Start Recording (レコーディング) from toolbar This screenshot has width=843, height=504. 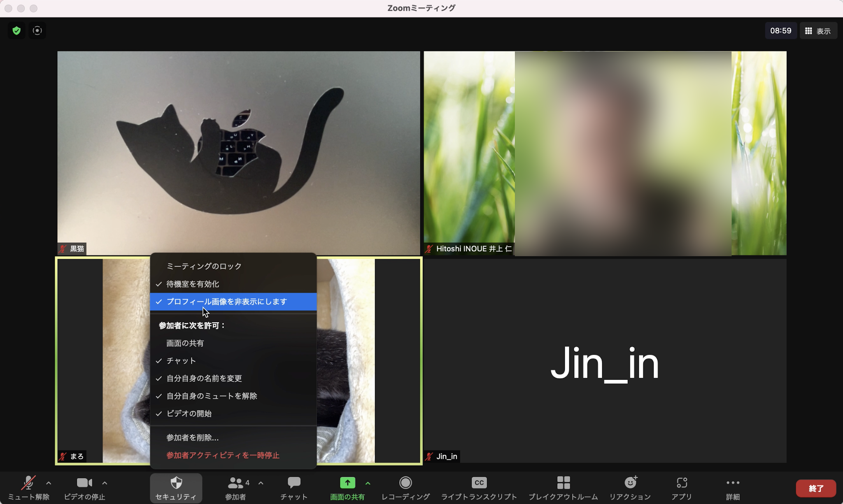tap(405, 483)
